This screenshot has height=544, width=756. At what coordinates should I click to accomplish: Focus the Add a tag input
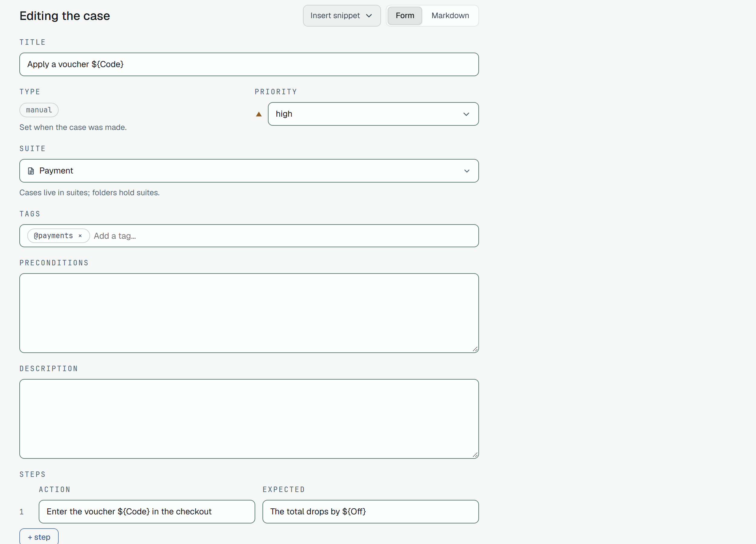click(283, 236)
